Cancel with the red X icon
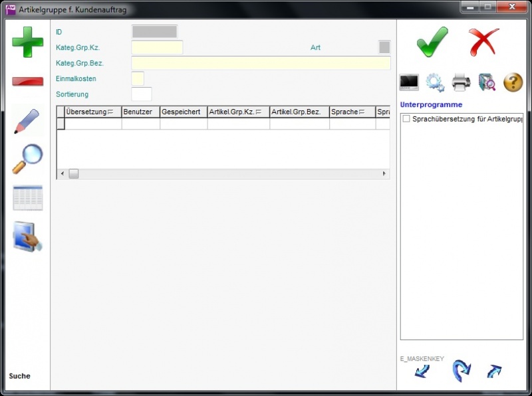The height and width of the screenshot is (396, 532). [x=483, y=42]
